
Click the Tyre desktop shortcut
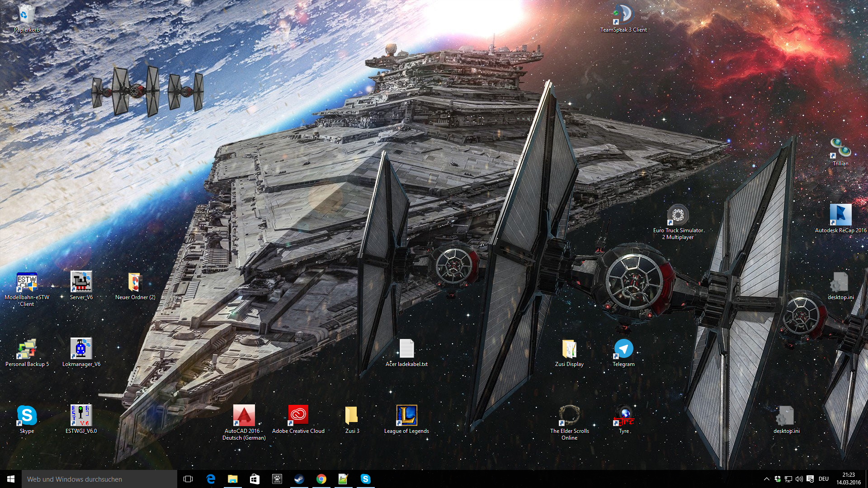(x=624, y=420)
